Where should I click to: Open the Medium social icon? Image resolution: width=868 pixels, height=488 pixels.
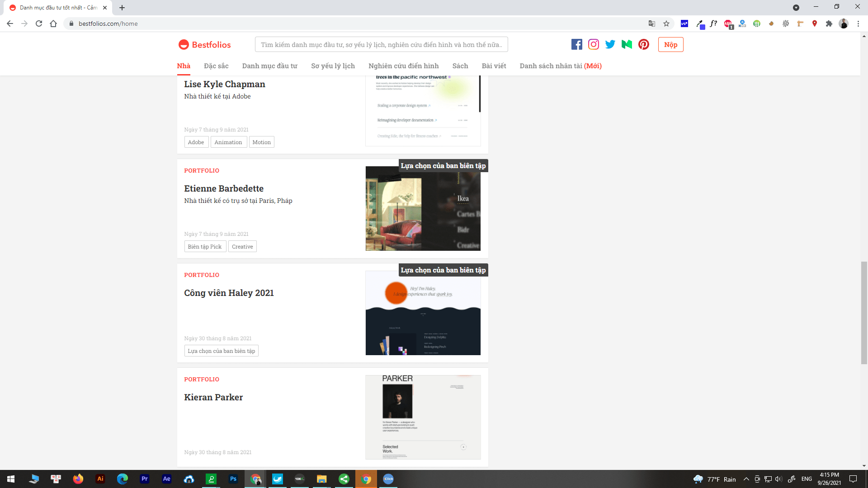[627, 44]
